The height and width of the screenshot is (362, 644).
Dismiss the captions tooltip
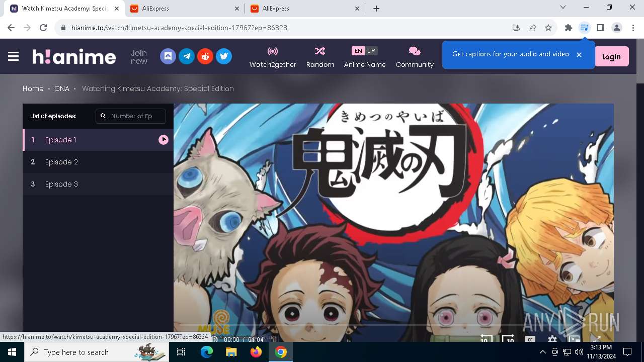coord(579,55)
